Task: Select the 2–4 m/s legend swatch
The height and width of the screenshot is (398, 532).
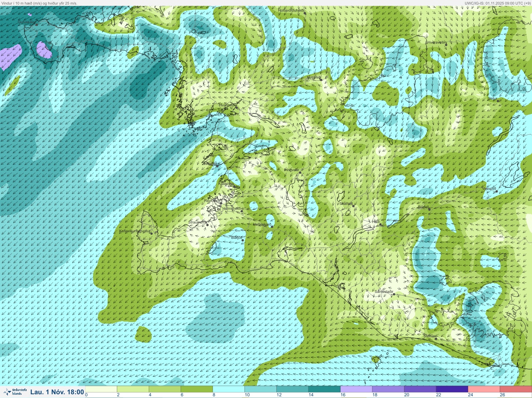Action: pyautogui.click(x=133, y=389)
